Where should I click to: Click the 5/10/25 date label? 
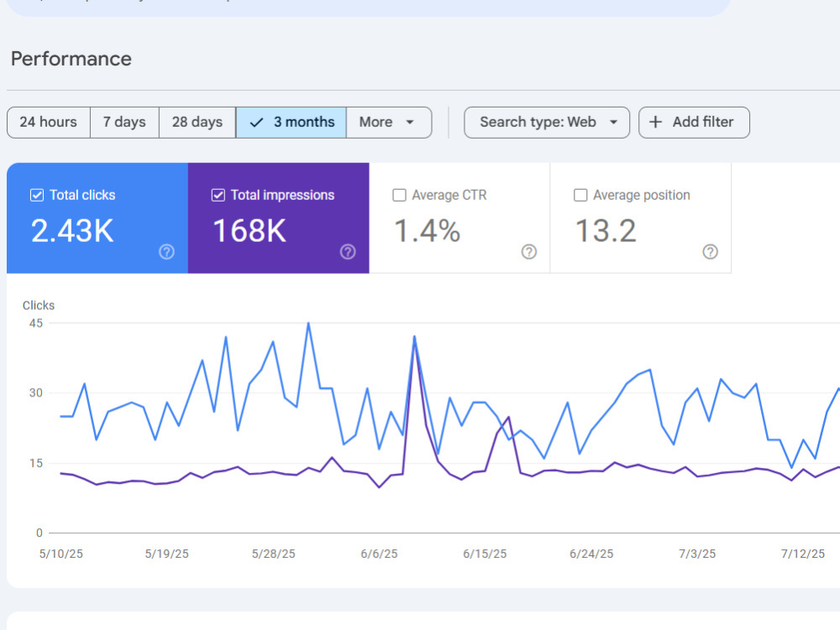61,554
